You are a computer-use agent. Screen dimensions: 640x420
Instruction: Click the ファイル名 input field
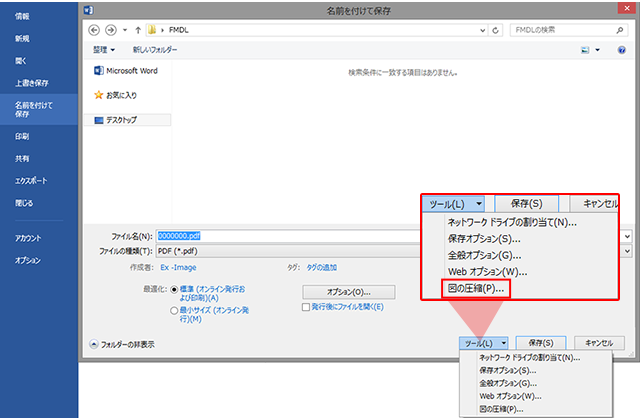pos(290,236)
